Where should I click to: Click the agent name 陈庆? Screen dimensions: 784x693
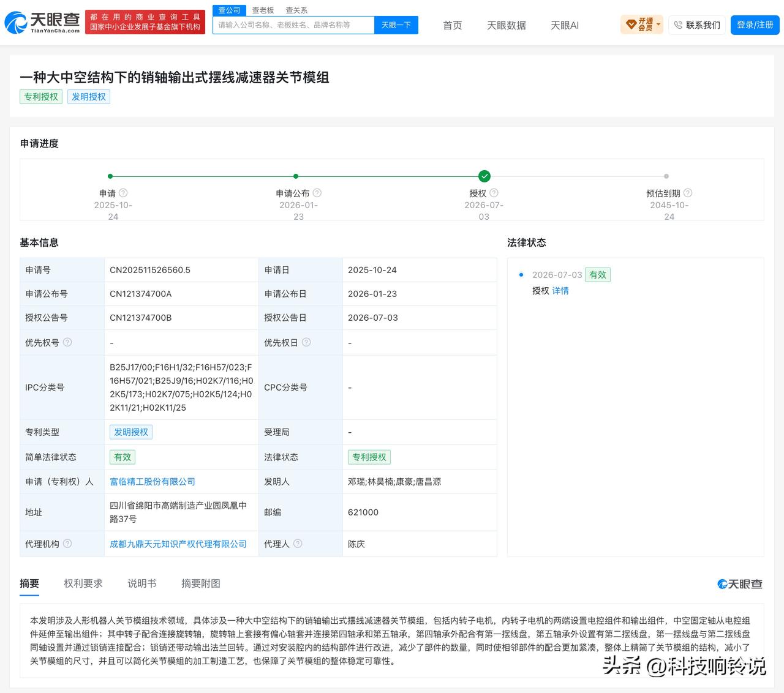[x=356, y=544]
